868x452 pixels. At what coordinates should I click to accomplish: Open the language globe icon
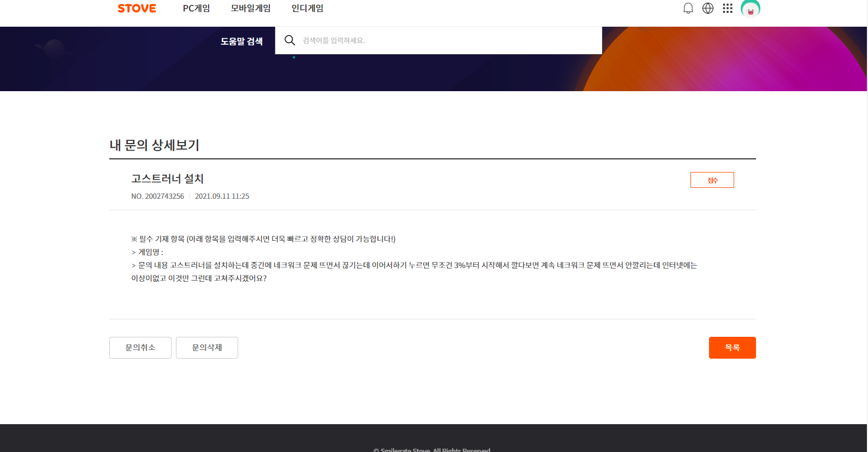pos(708,8)
